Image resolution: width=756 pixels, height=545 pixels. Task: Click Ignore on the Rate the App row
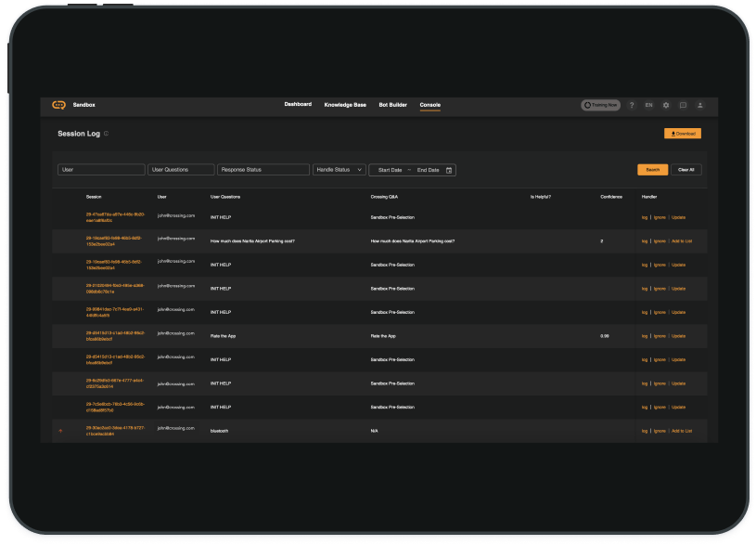660,336
